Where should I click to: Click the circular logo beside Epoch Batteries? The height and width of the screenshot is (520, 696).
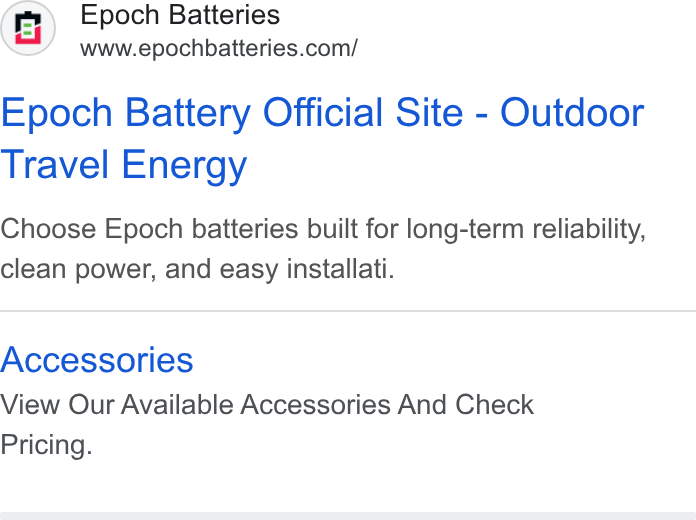(x=28, y=28)
